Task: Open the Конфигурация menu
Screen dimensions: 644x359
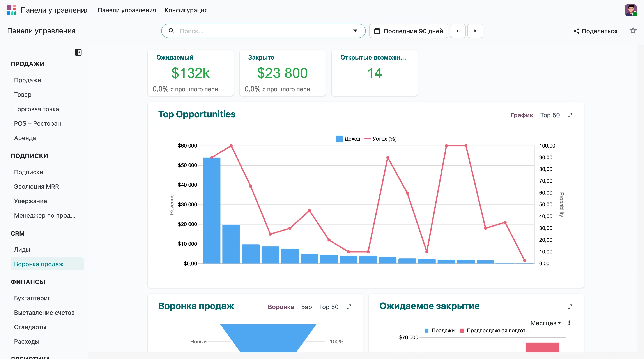Action: coord(186,10)
